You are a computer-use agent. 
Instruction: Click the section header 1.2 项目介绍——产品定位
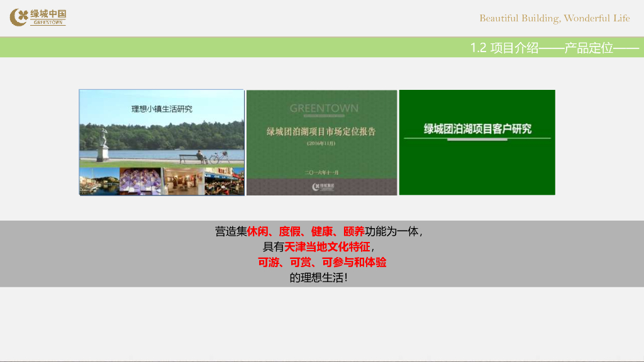554,48
